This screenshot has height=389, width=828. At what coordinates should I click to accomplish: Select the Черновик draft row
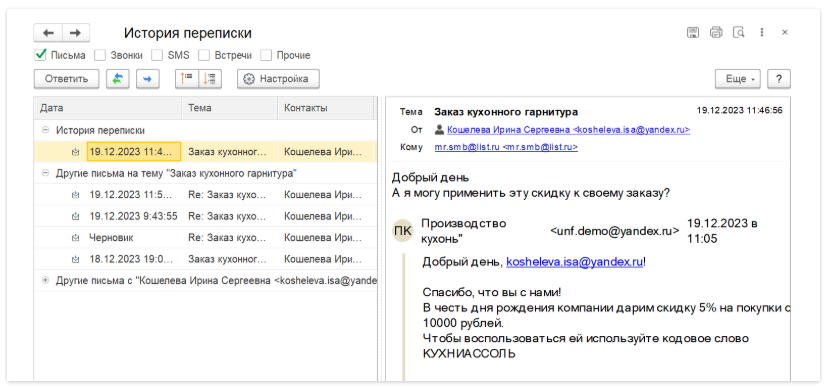pyautogui.click(x=205, y=238)
